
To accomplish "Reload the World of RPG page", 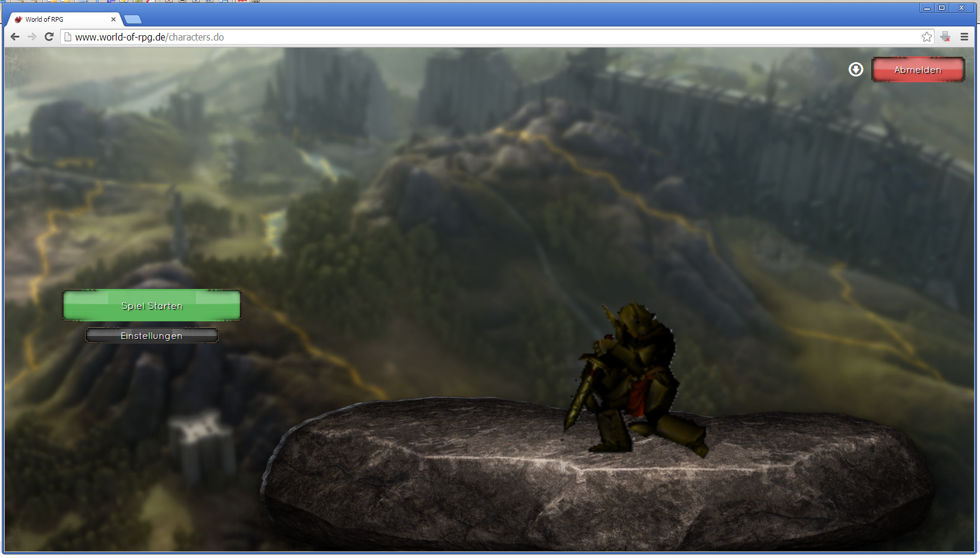I will (49, 37).
